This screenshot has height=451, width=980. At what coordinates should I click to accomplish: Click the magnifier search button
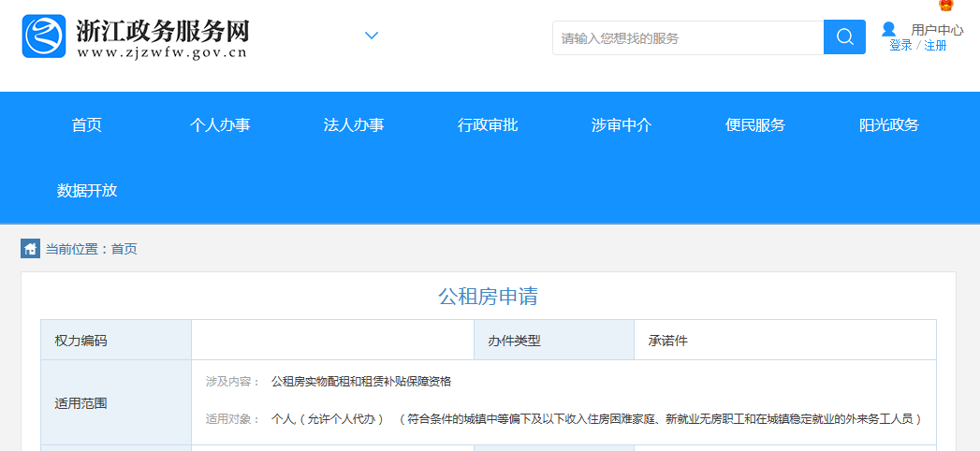click(844, 37)
